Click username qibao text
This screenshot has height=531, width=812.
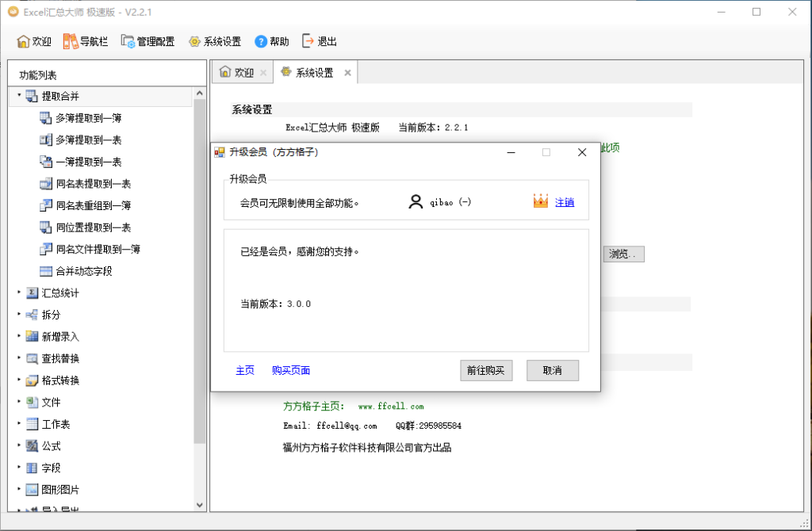click(x=441, y=202)
